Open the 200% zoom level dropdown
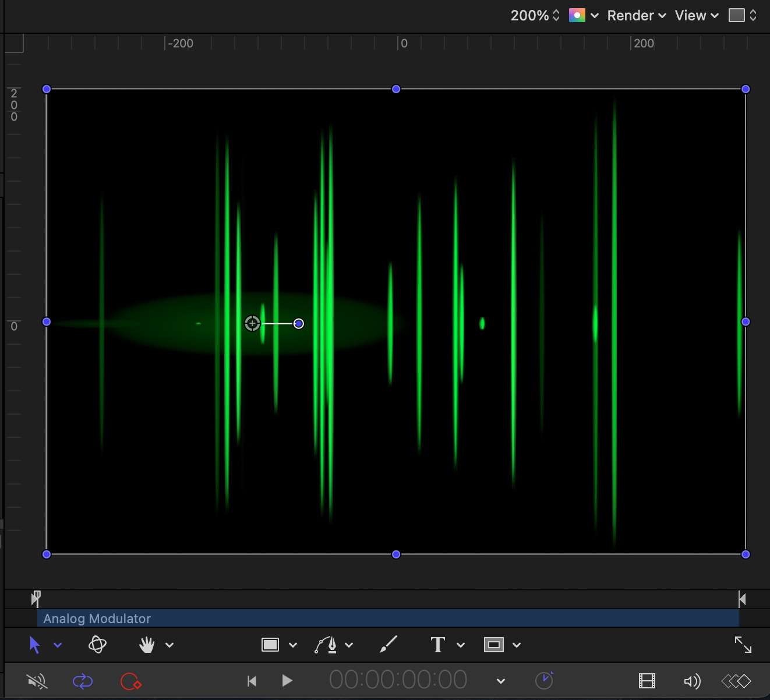 tap(535, 16)
